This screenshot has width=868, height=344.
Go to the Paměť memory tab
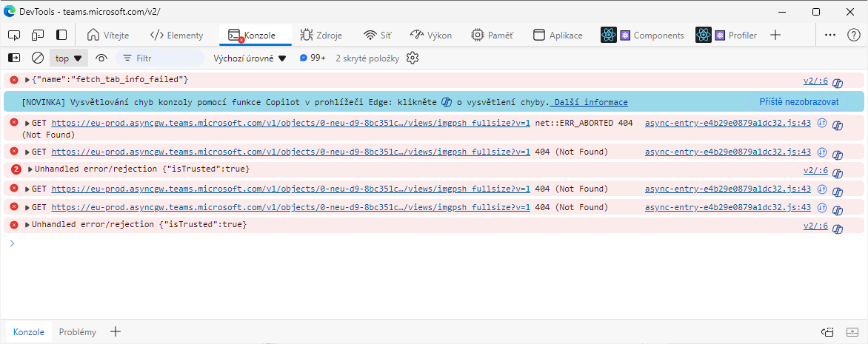click(x=492, y=35)
